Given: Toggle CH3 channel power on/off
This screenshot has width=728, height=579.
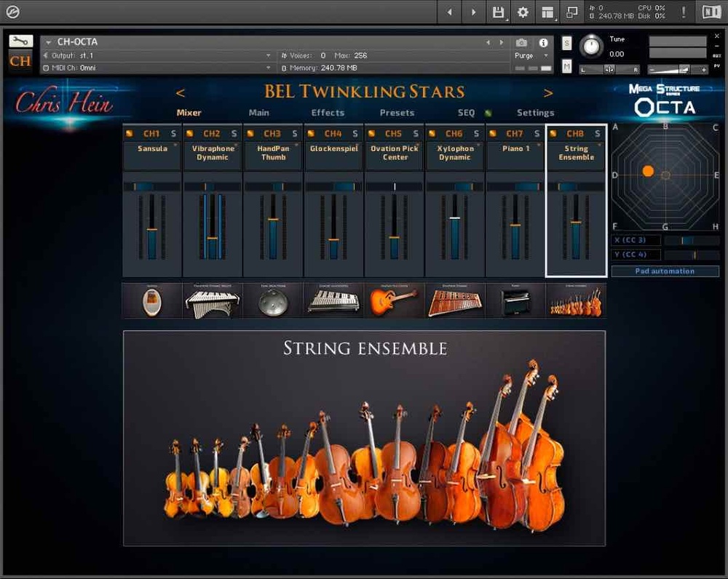Looking at the screenshot, I should [250, 134].
